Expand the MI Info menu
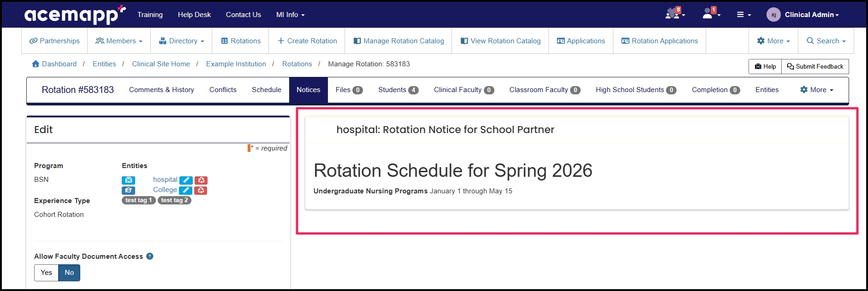Image resolution: width=868 pixels, height=291 pixels. (x=291, y=15)
